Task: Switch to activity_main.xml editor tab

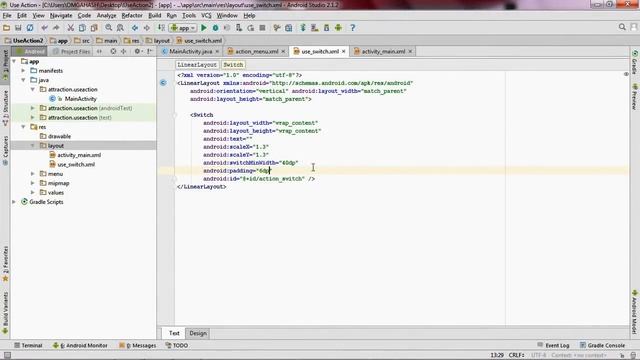Action: point(383,51)
